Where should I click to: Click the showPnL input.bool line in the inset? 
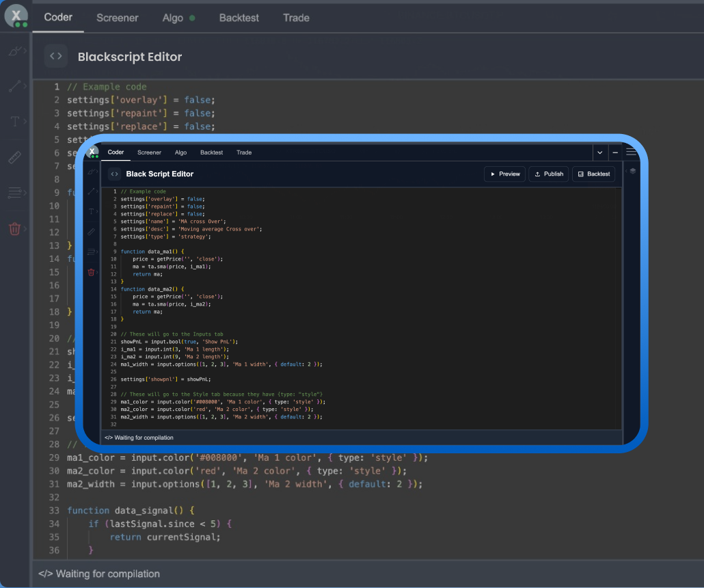[x=179, y=342]
